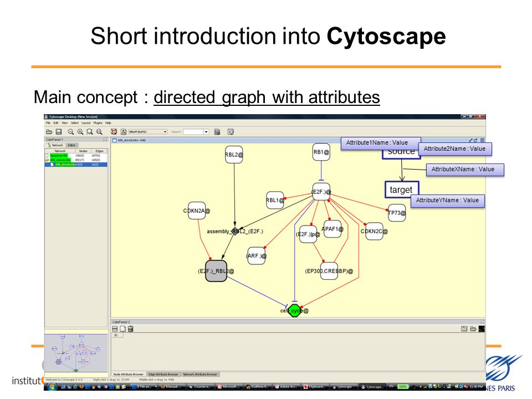Open the BiNoM BioPAX combo box
Viewport: 532px width, 399px height.
pos(147,132)
